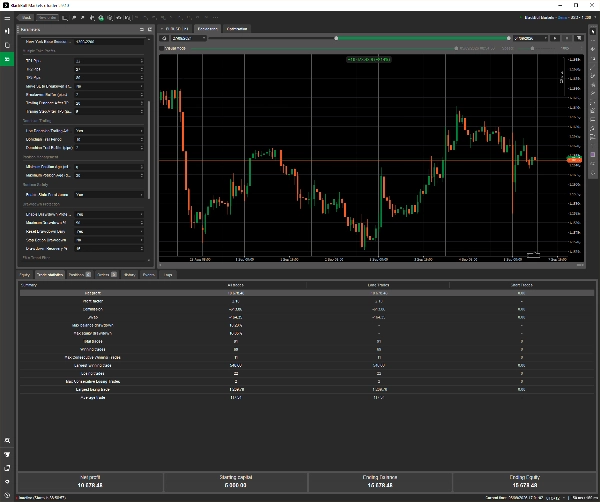Click the Ending Equity summary box
The image size is (600, 502).
tap(525, 481)
